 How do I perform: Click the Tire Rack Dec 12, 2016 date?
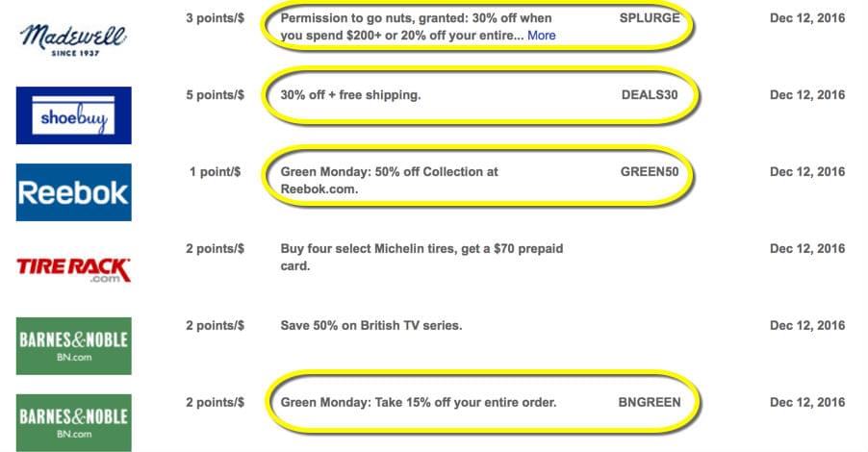point(807,249)
